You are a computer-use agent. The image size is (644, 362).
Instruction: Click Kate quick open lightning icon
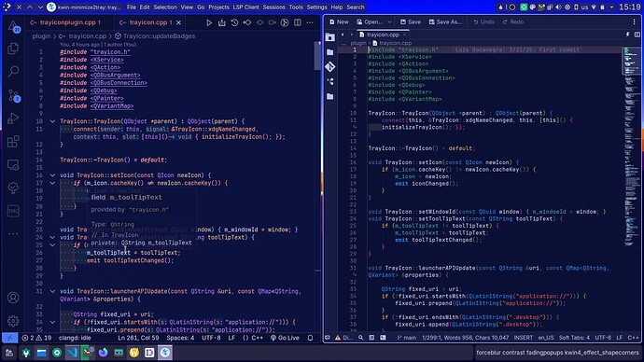(x=627, y=35)
